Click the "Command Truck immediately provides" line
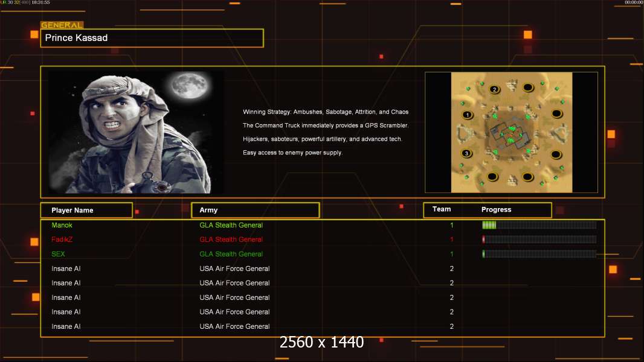The image size is (644, 362). [325, 125]
